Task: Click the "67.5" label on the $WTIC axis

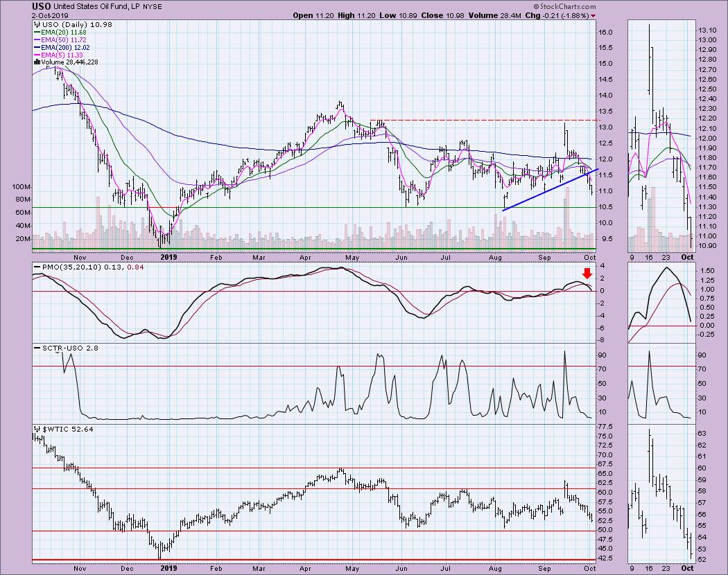Action: point(605,464)
